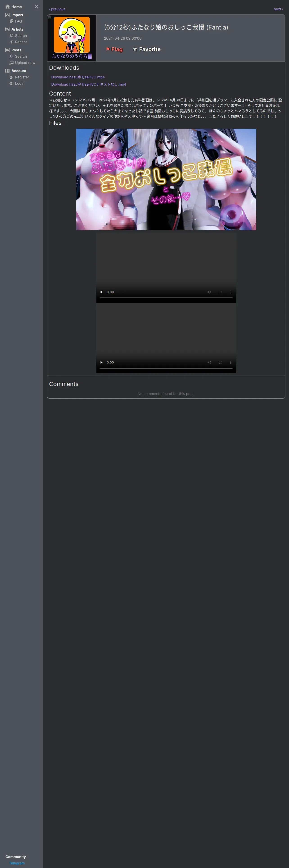Flag this post
289x868 pixels.
coord(114,49)
